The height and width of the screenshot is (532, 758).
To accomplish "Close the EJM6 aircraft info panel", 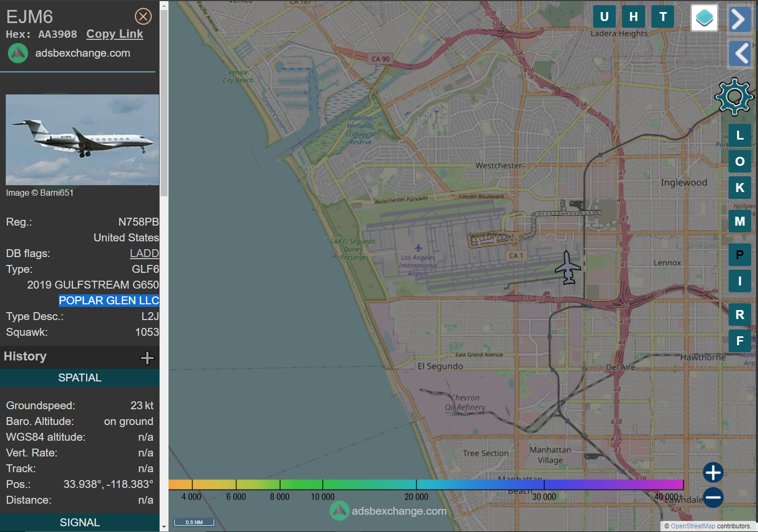I will pyautogui.click(x=143, y=17).
